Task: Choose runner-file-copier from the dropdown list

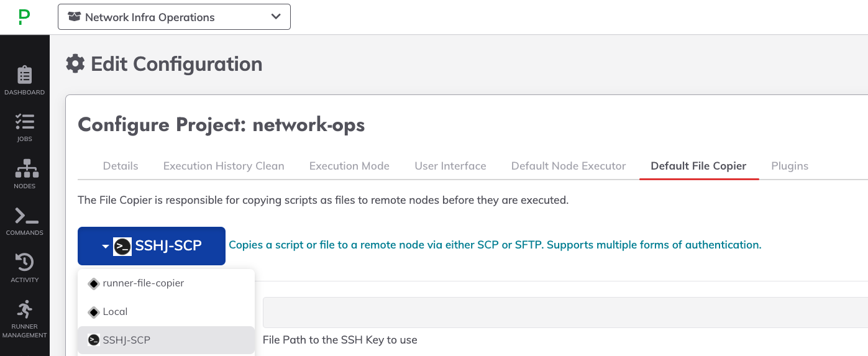Action: pyautogui.click(x=166, y=283)
